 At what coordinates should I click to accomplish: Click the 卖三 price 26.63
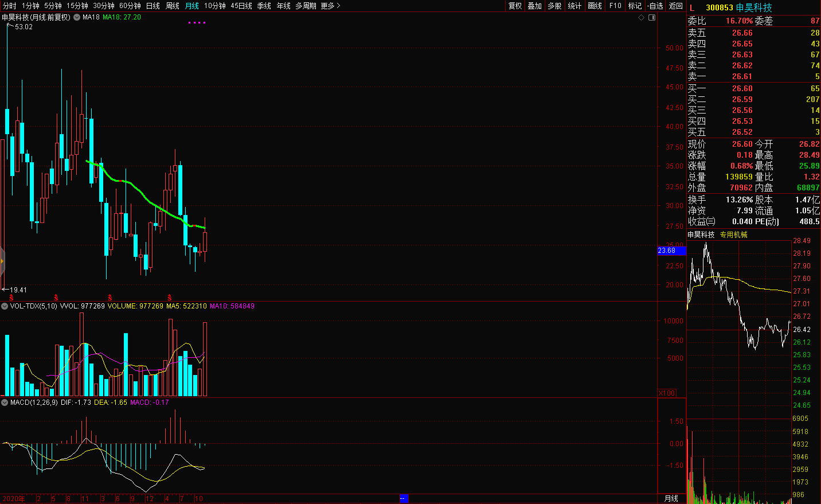(742, 54)
